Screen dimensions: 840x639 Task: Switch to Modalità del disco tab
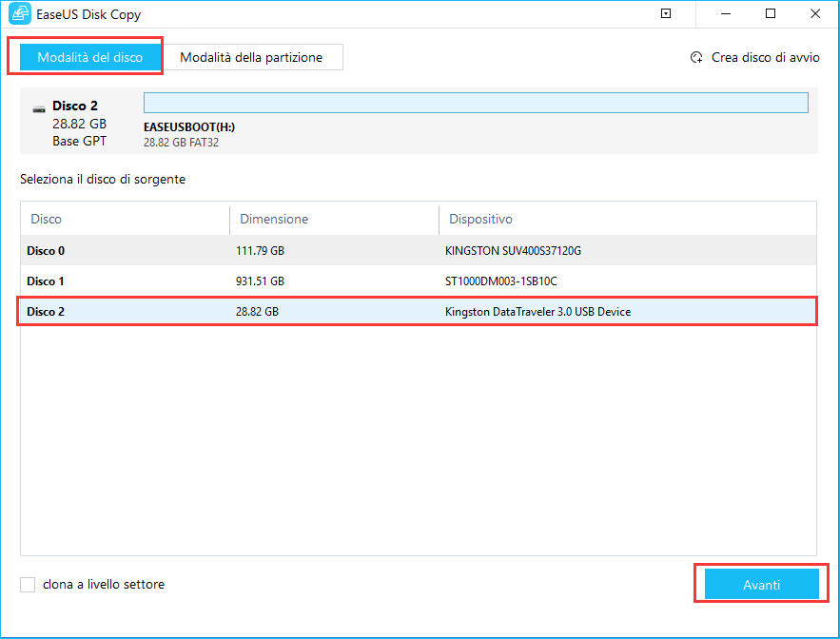click(x=89, y=57)
